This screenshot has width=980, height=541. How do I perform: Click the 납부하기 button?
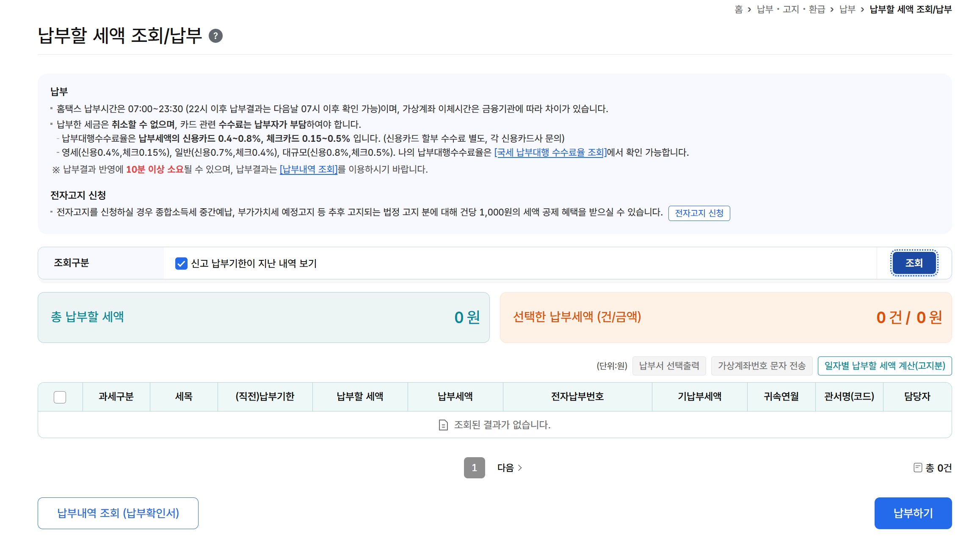click(x=913, y=513)
